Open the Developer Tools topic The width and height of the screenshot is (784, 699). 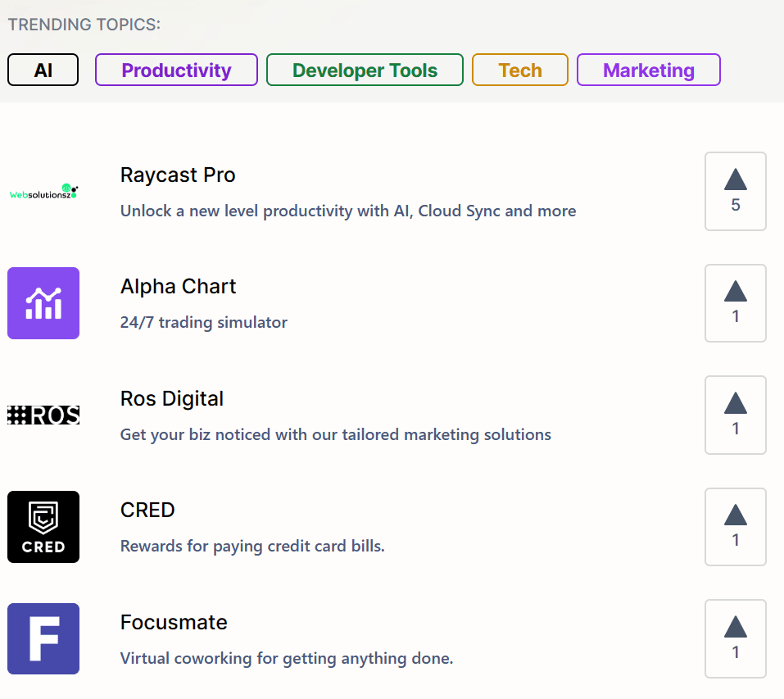[x=365, y=70]
